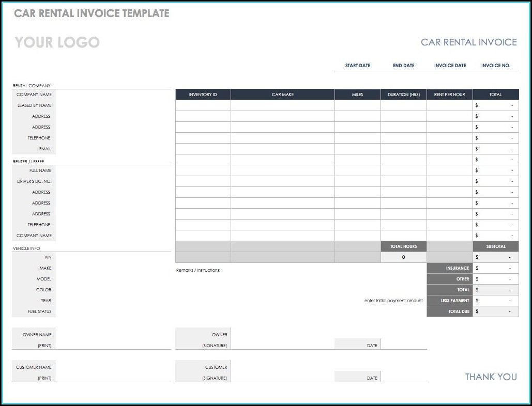Viewport: 532px width, 406px height.
Task: Click the Leased By Name input field
Action: point(113,105)
